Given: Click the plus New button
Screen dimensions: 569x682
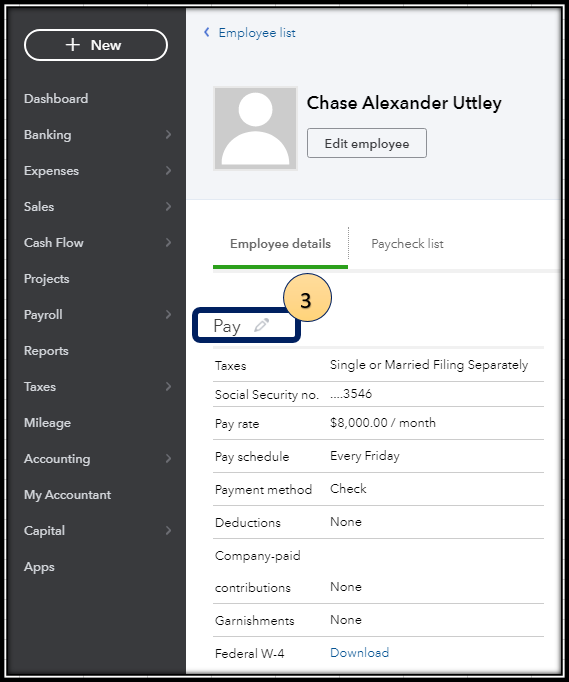Looking at the screenshot, I should (x=96, y=45).
